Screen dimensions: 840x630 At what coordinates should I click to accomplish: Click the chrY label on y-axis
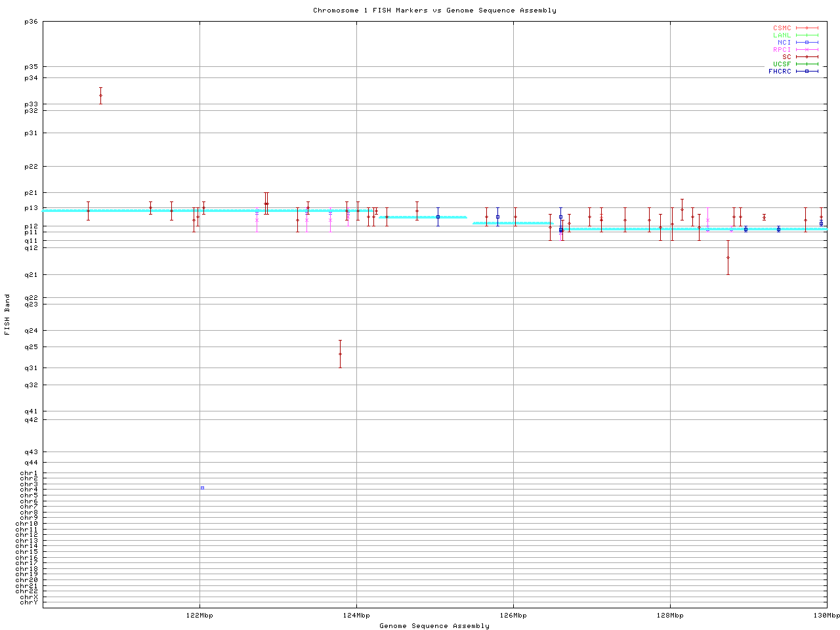(29, 602)
